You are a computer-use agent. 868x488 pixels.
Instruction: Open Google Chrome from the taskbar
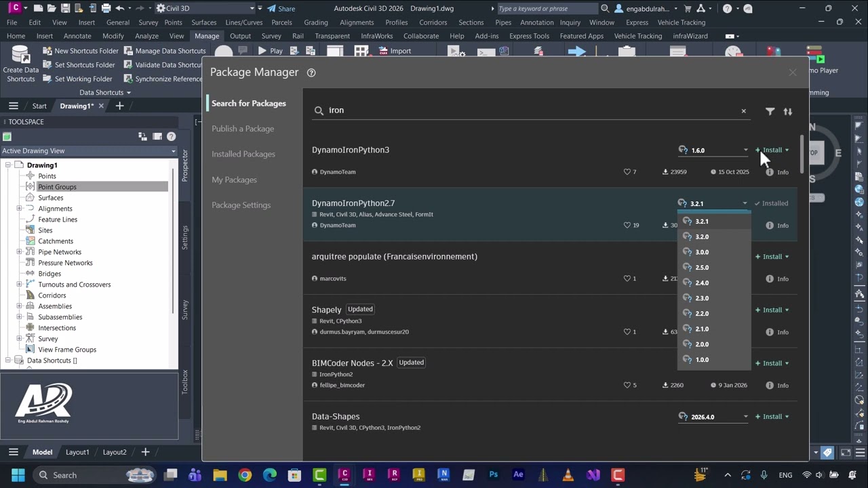point(245,475)
